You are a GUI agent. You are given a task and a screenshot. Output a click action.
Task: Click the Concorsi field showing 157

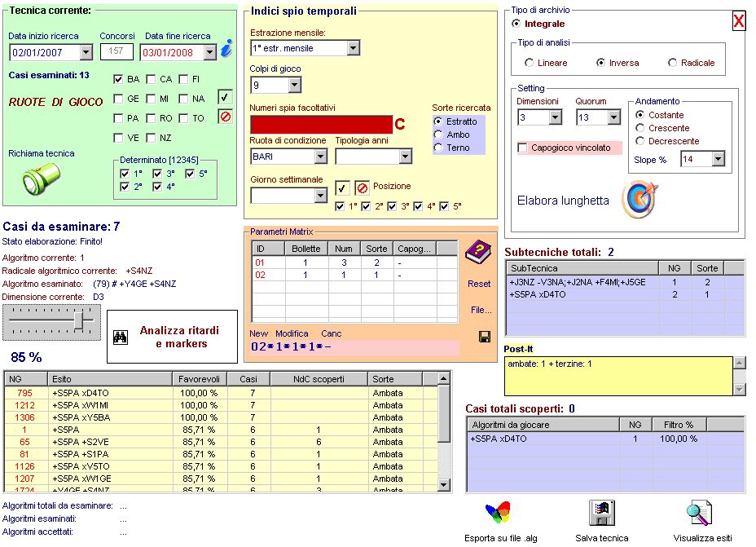[x=116, y=51]
